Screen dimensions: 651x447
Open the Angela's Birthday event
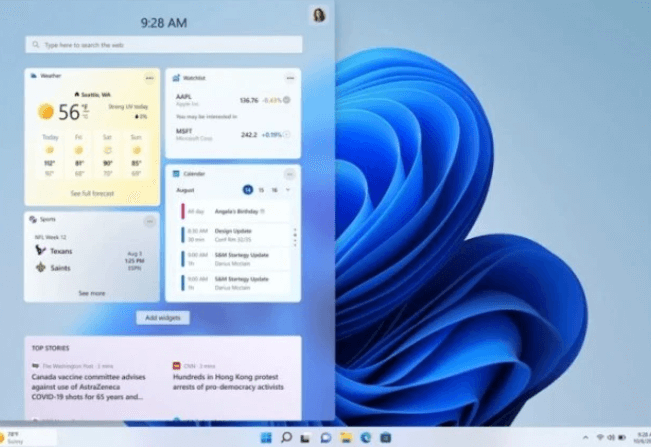tap(235, 211)
